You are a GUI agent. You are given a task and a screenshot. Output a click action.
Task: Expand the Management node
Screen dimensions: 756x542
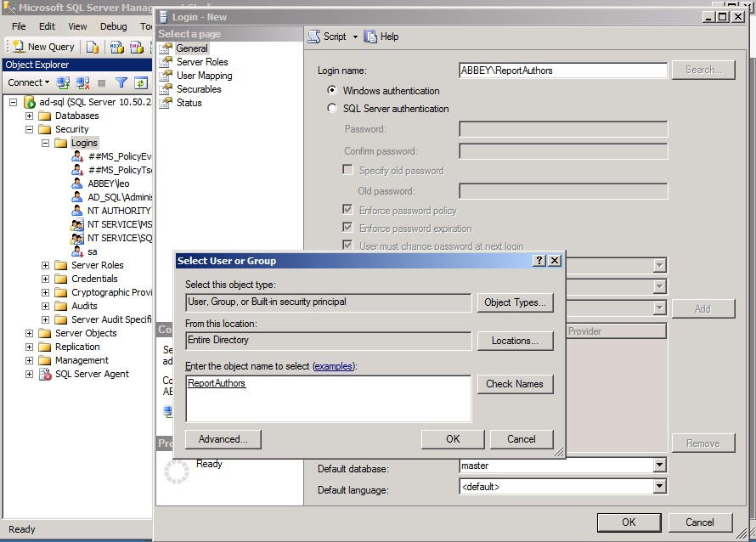coord(30,360)
